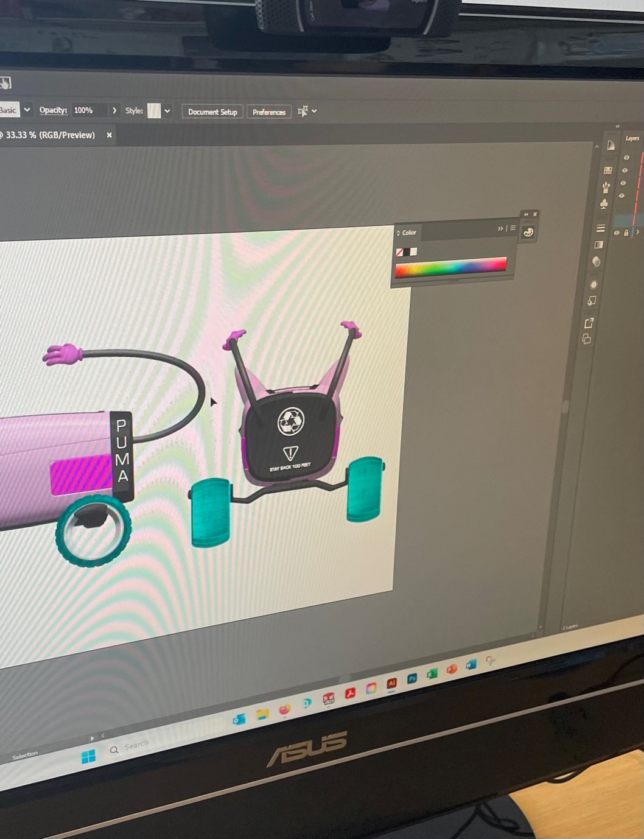Toggle the fourth layer's eye icon
This screenshot has width=644, height=839.
[621, 195]
